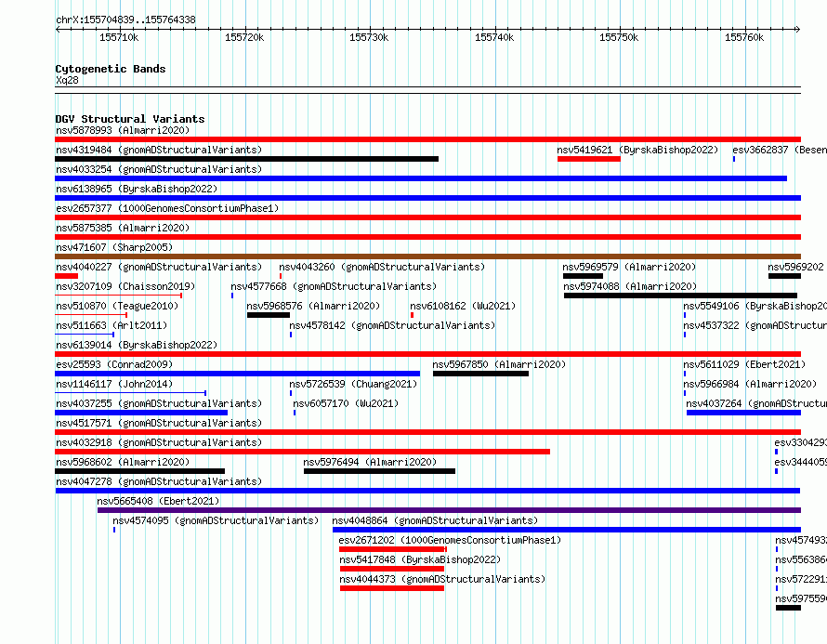Click the nsv5419621 (ByrskaBishop2022) label
Screen dimensions: 827x644
pos(637,150)
